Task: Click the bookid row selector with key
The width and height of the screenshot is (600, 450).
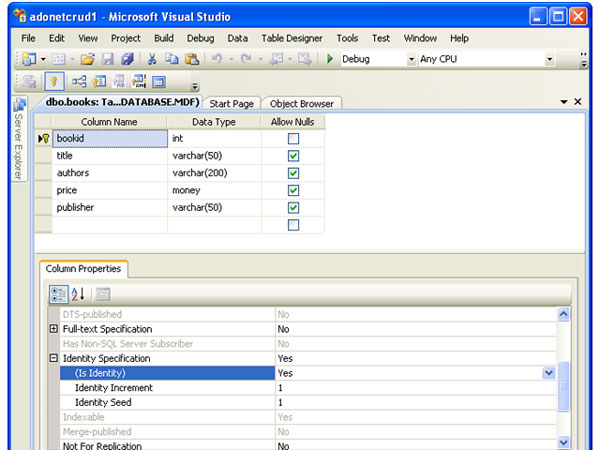Action: (43, 139)
